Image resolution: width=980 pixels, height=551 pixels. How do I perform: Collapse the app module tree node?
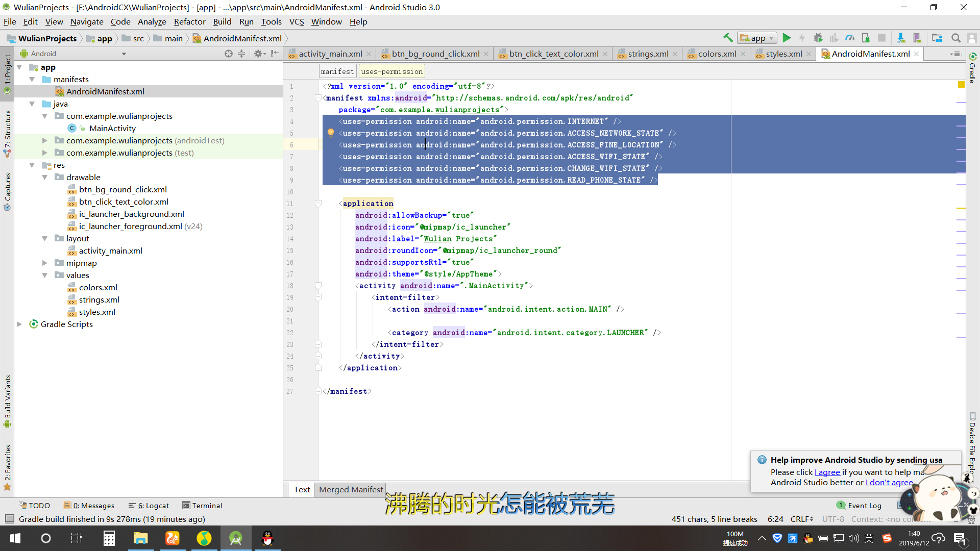[20, 67]
